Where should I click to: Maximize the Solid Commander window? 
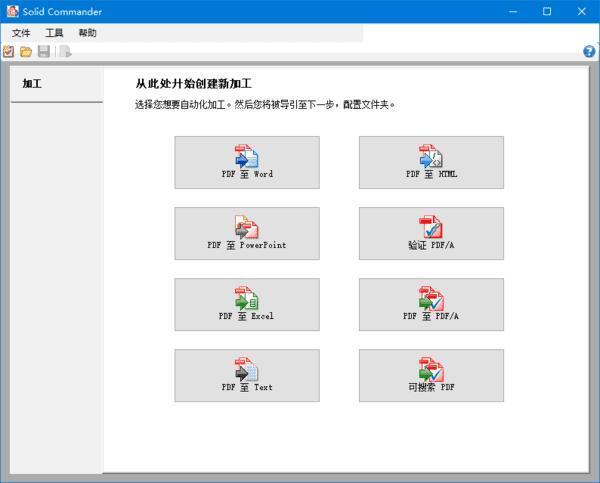[547, 11]
